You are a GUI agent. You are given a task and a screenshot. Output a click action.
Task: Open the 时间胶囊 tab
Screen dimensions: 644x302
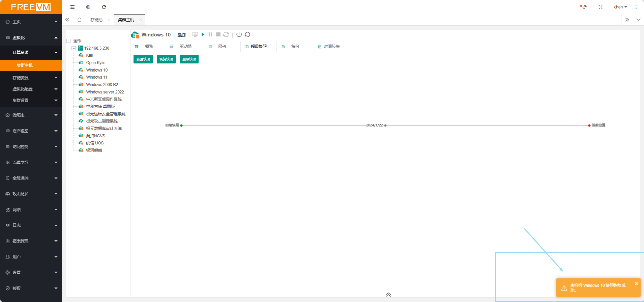pyautogui.click(x=331, y=46)
